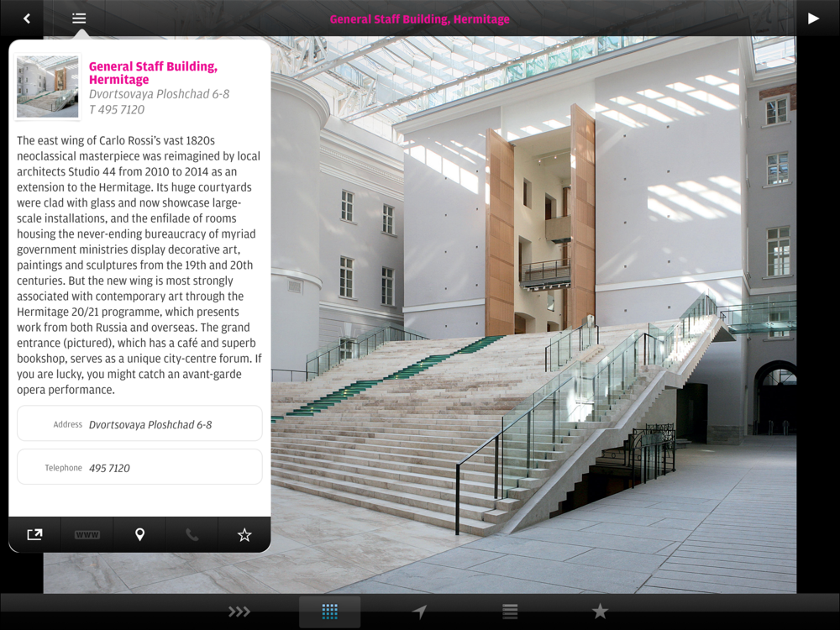Tap the large staircase photo

pyautogui.click(x=533, y=314)
